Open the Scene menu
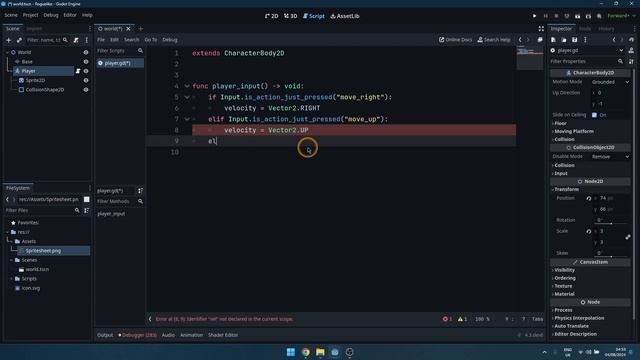The image size is (640, 360). (x=11, y=15)
